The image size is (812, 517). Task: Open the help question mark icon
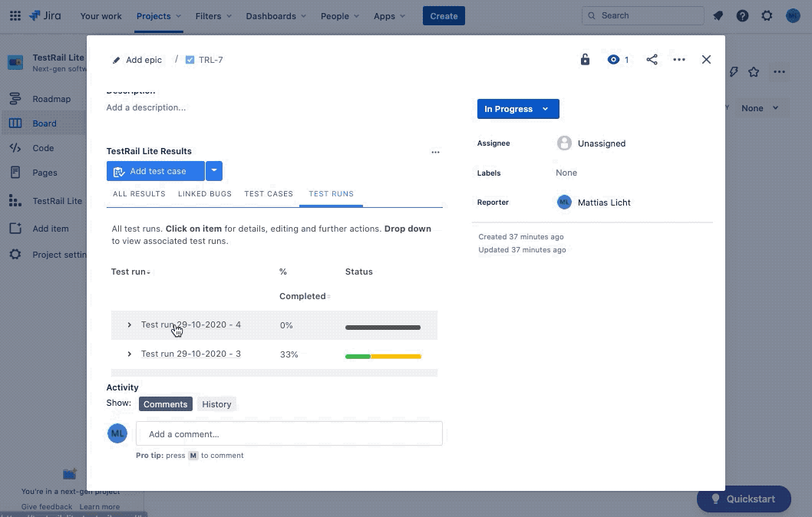[x=742, y=16]
